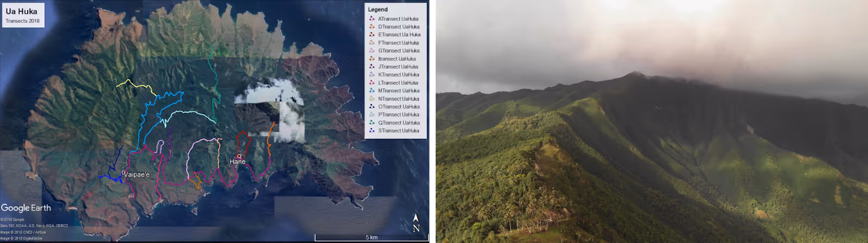Click the GTransect UaHuka legend icon

(372, 50)
